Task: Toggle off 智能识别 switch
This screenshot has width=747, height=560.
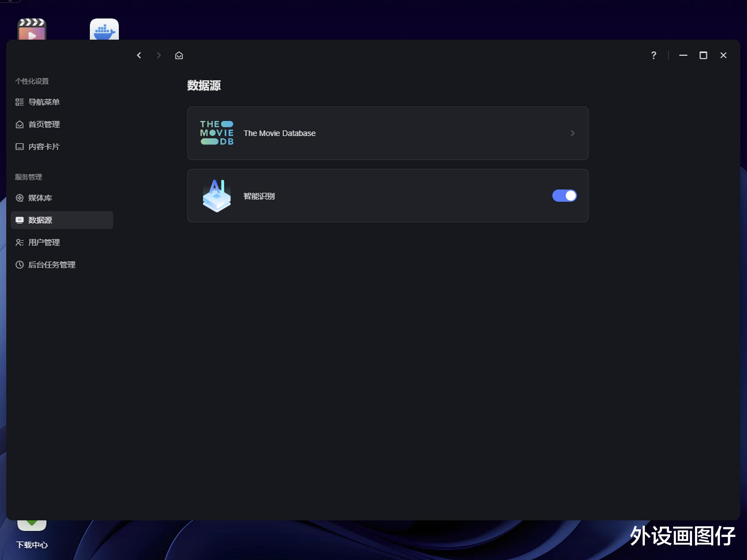Action: coord(564,196)
